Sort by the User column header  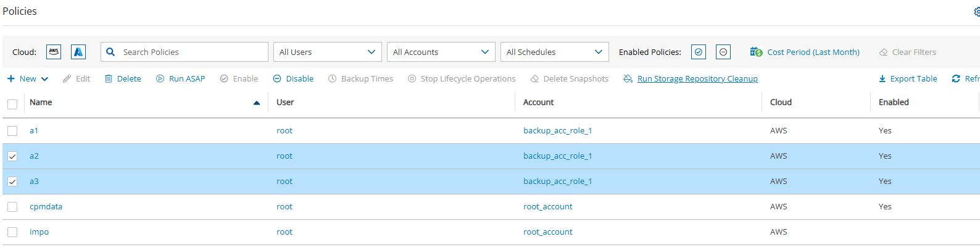coord(285,103)
